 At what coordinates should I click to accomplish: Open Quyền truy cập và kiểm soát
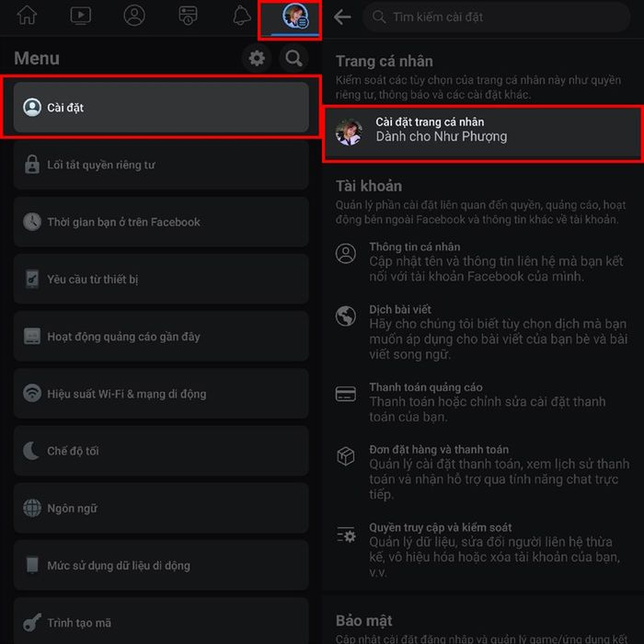(483, 549)
